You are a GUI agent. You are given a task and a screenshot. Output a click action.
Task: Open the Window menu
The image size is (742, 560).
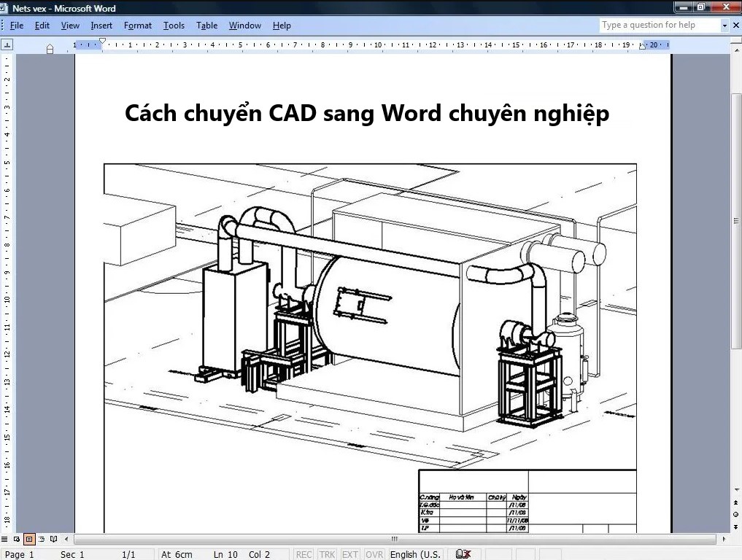[244, 26]
